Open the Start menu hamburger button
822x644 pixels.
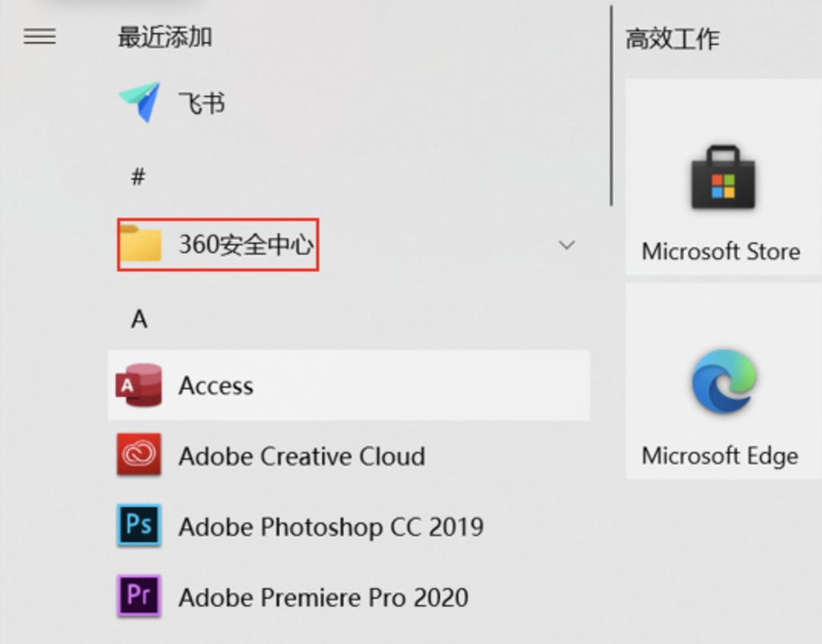[x=40, y=37]
